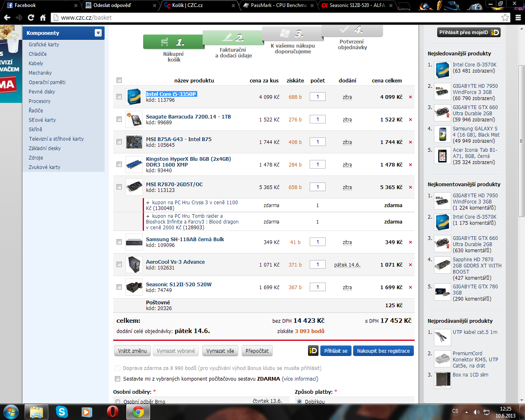Edit the quantity field for Intel Core i5-3350P
Screen dimensions: 525x420
[317, 97]
